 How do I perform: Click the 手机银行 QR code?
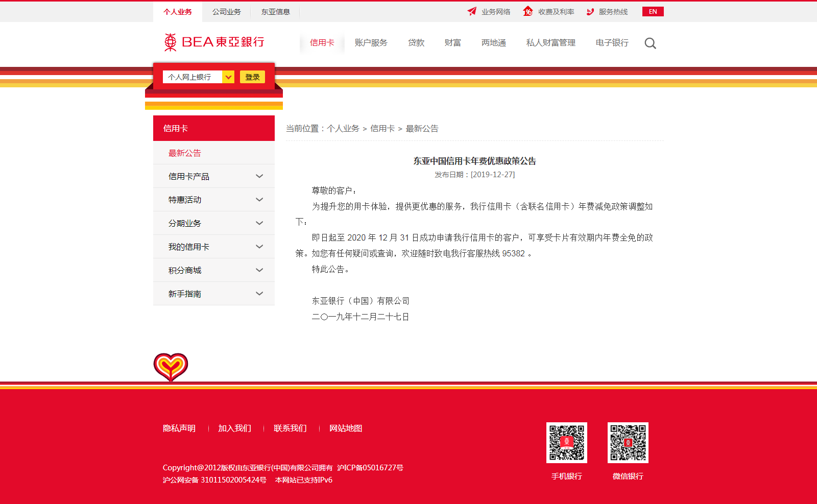567,443
